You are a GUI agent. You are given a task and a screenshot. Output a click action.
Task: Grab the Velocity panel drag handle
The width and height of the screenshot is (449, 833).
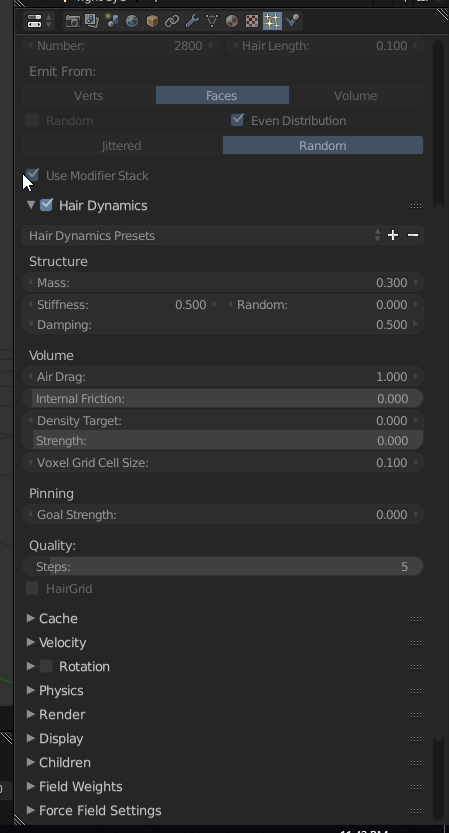(416, 643)
